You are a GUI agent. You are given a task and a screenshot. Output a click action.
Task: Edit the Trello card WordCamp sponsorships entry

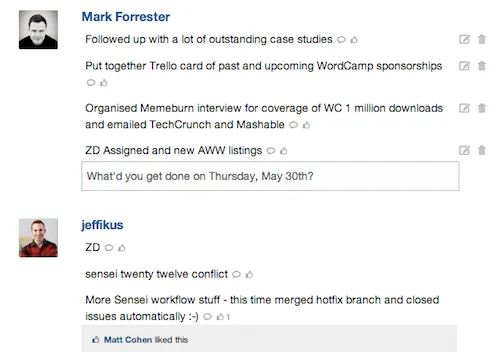click(464, 66)
